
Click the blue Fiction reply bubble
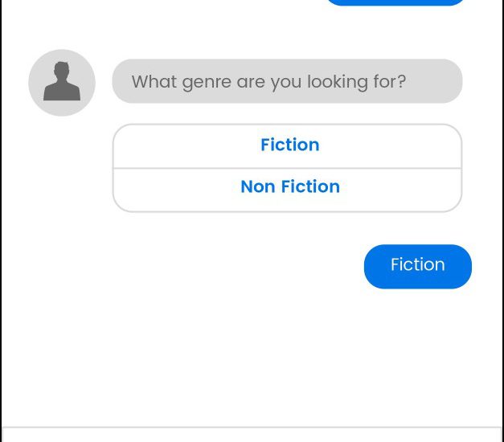[417, 267]
